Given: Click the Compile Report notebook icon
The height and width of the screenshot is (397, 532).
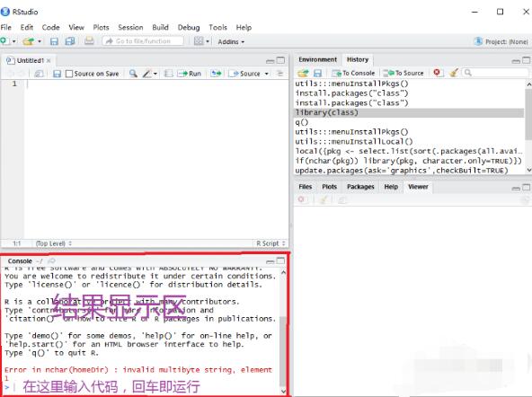Looking at the screenshot, I should point(169,74).
